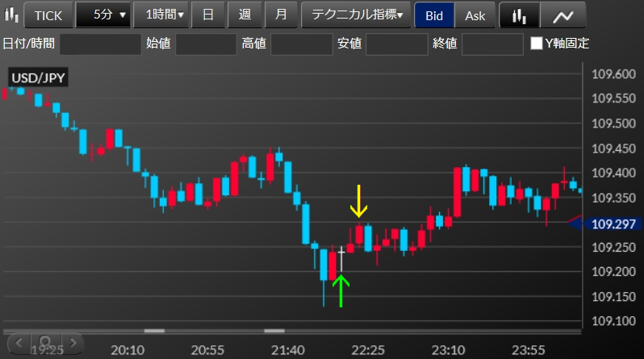The height and width of the screenshot is (359, 644).
Task: Click the 21:40 time axis label
Action: [288, 350]
